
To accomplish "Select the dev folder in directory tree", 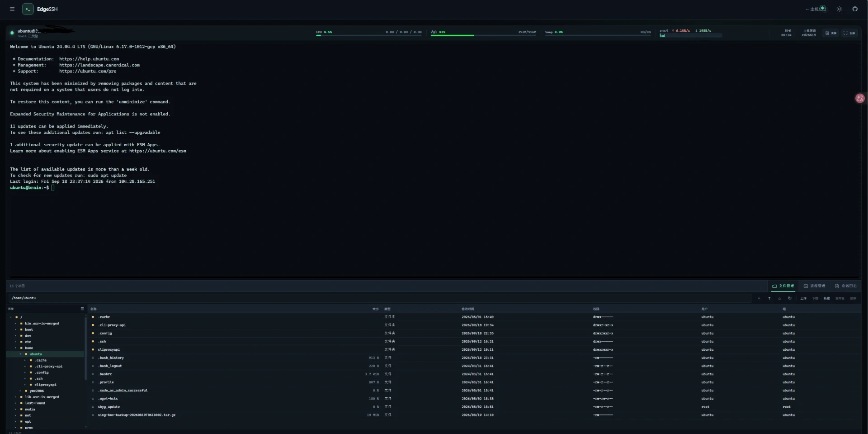I will [28, 336].
